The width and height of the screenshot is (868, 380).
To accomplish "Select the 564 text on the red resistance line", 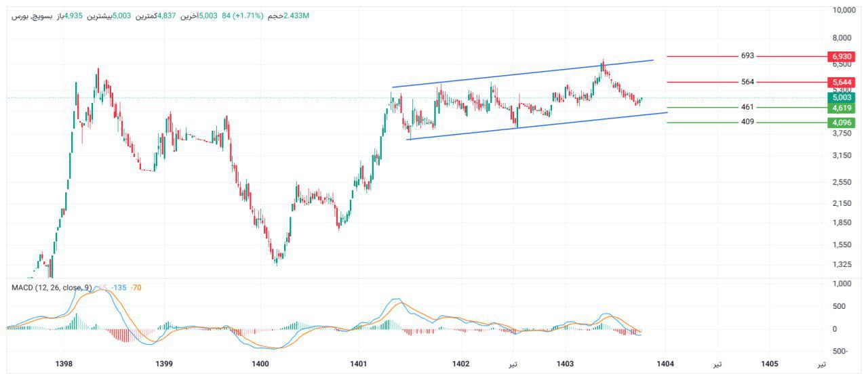I will [x=747, y=82].
